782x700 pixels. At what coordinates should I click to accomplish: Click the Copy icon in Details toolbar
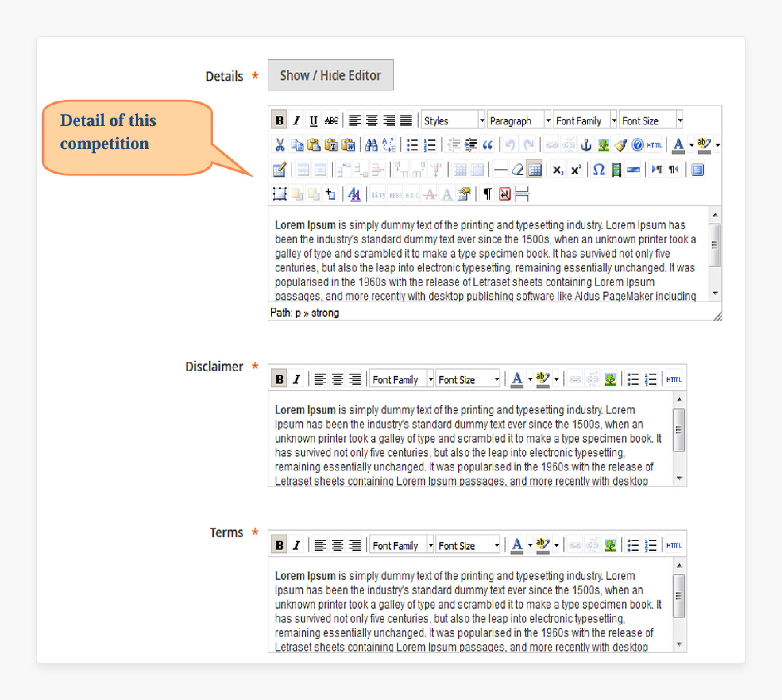297,145
